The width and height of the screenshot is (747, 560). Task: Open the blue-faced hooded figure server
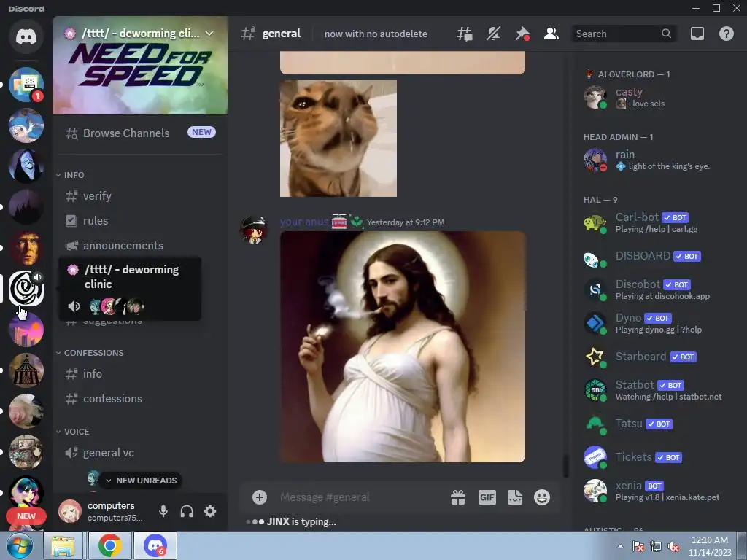click(x=26, y=166)
